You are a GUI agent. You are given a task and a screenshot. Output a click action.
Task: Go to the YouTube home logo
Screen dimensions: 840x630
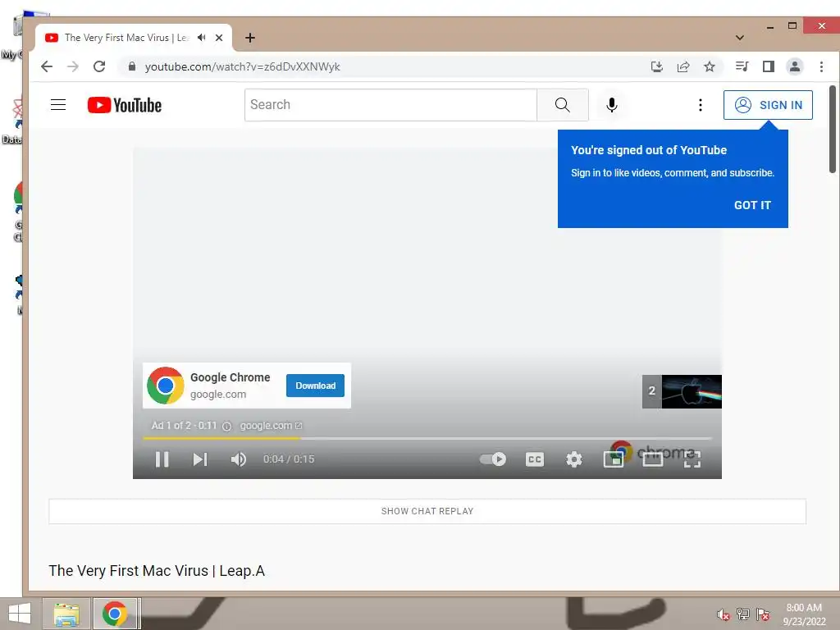(125, 105)
